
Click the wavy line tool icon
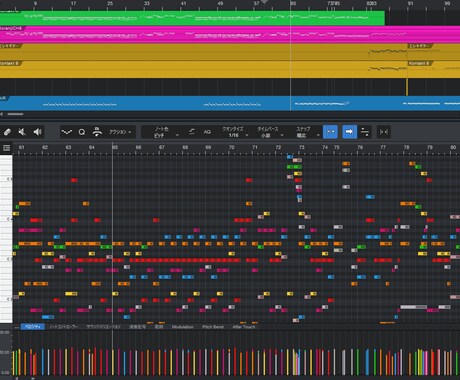pyautogui.click(x=67, y=132)
